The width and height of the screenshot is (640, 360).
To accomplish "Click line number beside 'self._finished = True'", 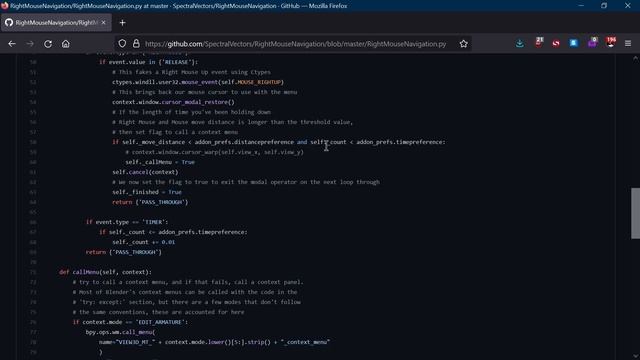I will tap(33, 192).
